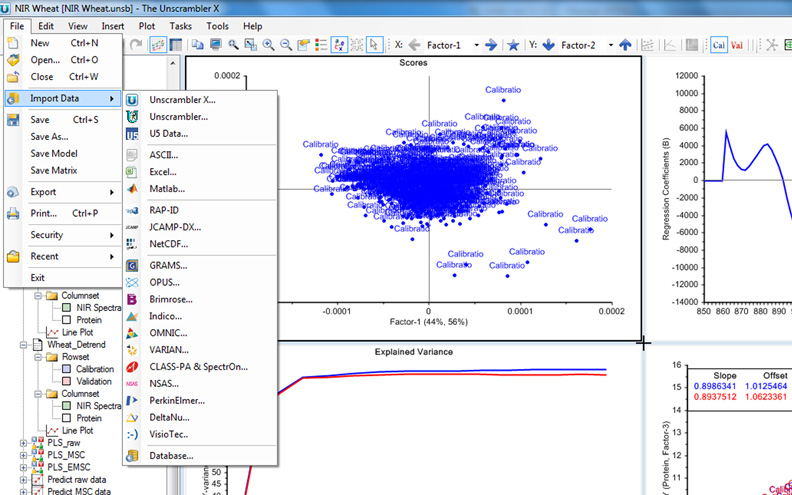This screenshot has height=495, width=792.
Task: Open the Security submenu
Action: point(63,235)
